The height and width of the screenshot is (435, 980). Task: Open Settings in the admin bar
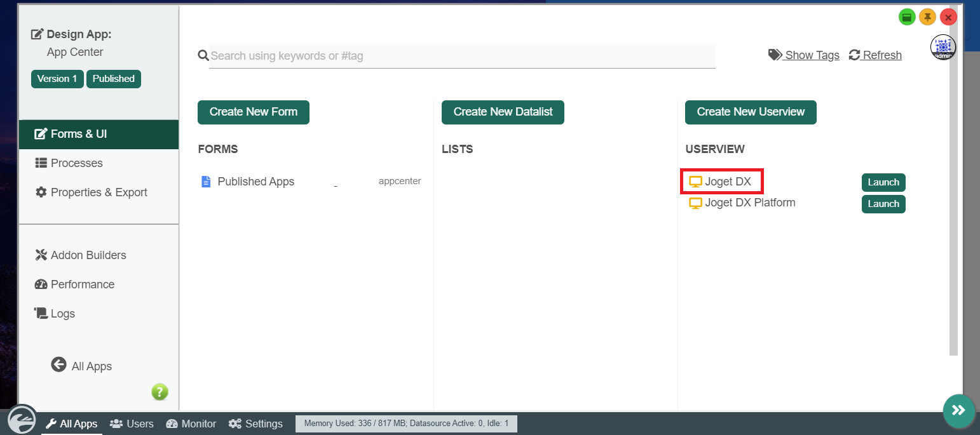click(255, 424)
